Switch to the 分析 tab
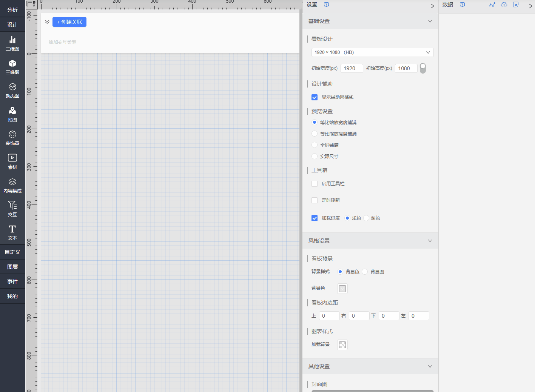 coord(12,10)
